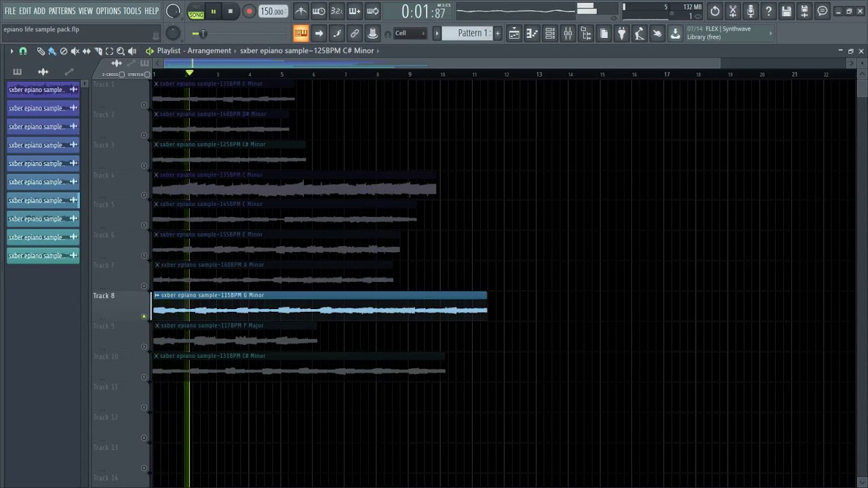Open the VIEW menu
Screen dimensions: 868x488
coord(85,11)
